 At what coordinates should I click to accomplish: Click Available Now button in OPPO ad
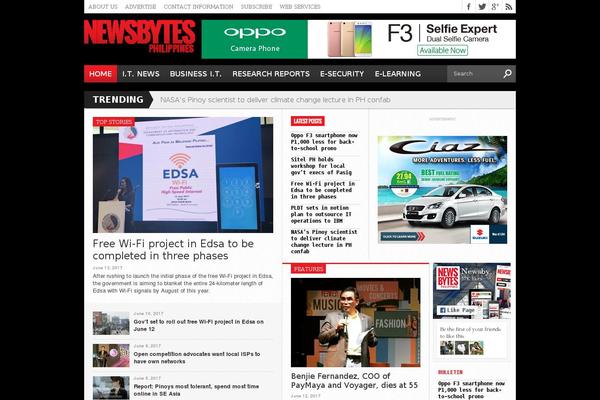coord(443,51)
